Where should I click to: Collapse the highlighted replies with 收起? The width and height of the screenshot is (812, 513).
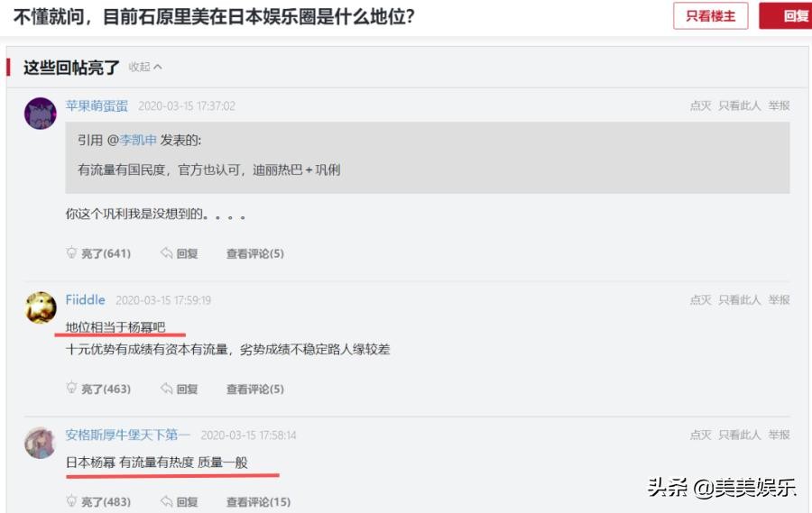pos(145,67)
